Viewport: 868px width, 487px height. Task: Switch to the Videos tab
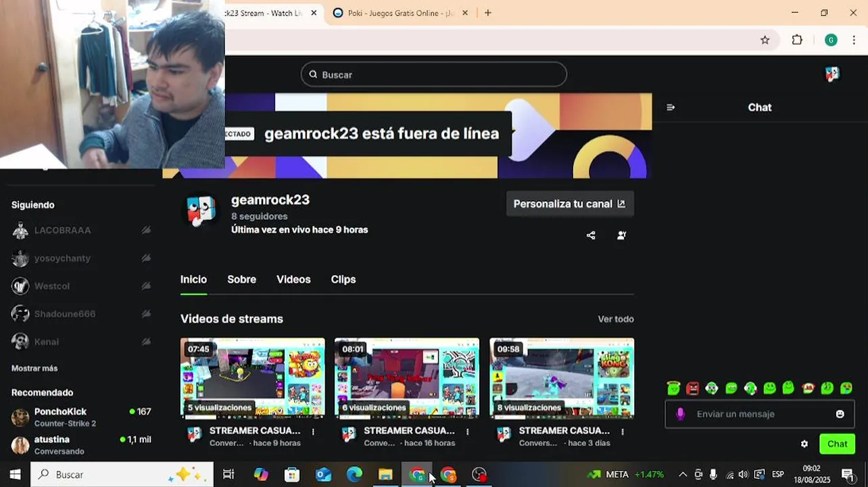(293, 279)
